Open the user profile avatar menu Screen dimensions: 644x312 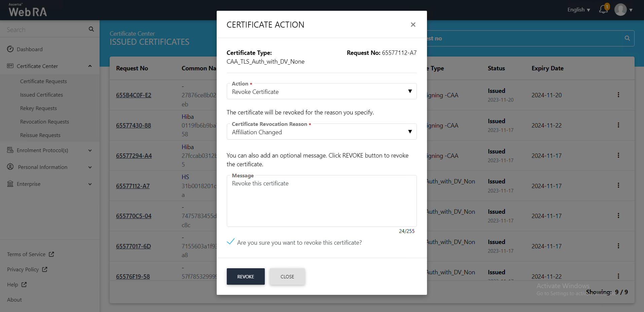pyautogui.click(x=620, y=10)
